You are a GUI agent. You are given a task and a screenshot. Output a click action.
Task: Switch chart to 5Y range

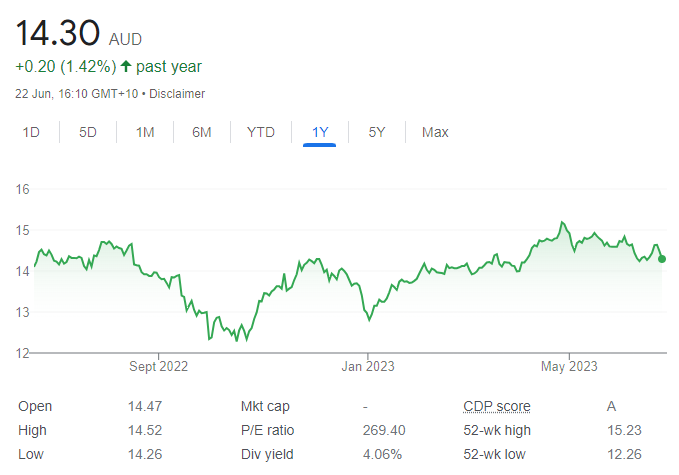[377, 132]
